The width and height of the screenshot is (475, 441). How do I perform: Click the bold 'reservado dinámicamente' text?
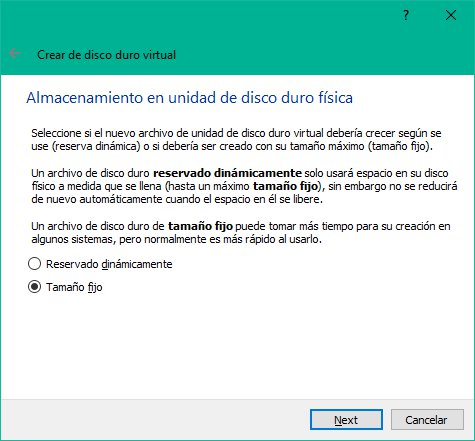point(227,173)
